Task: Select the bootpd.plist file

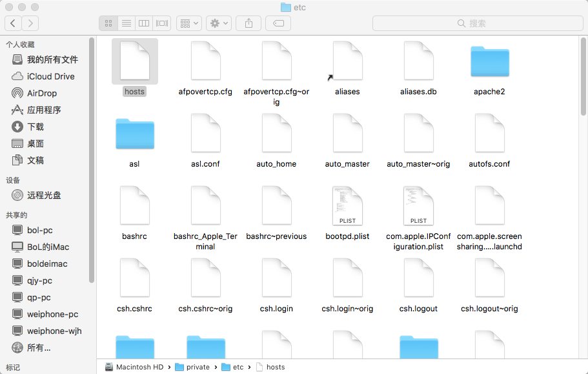Action: 347,205
